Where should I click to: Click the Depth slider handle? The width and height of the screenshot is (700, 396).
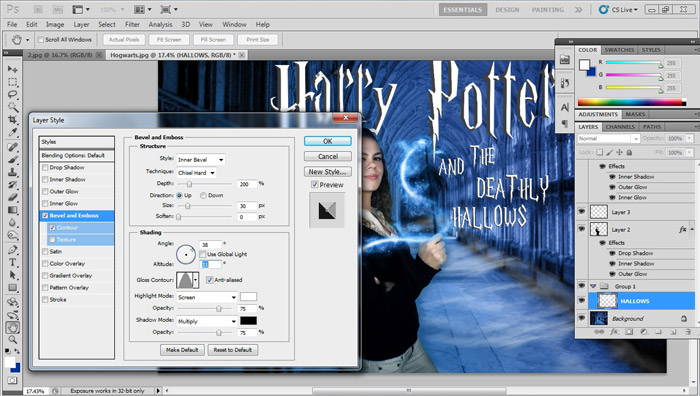[x=190, y=184]
